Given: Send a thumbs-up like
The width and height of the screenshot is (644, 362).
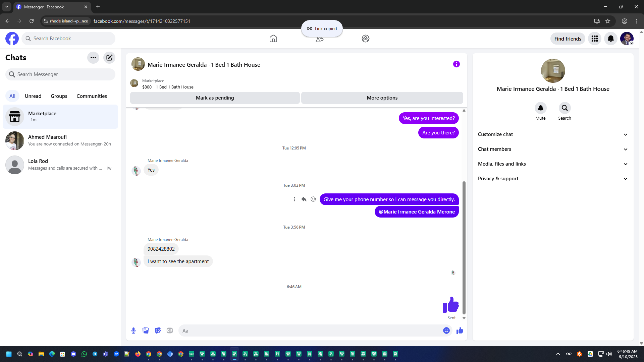Looking at the screenshot, I should (x=460, y=330).
